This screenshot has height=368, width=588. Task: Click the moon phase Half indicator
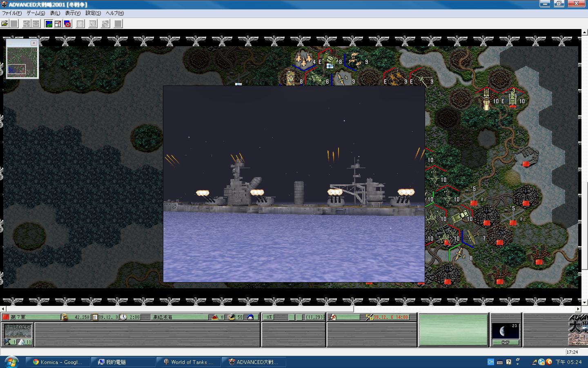(506, 334)
